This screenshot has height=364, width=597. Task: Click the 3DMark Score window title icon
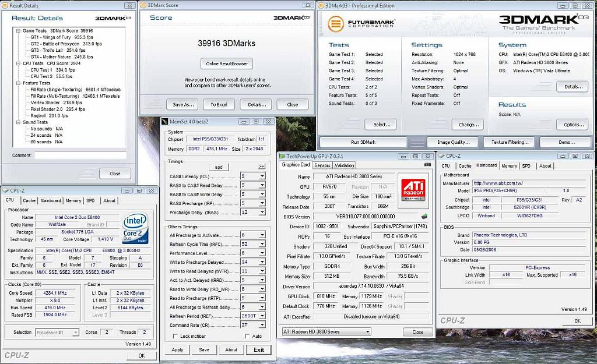pyautogui.click(x=143, y=5)
